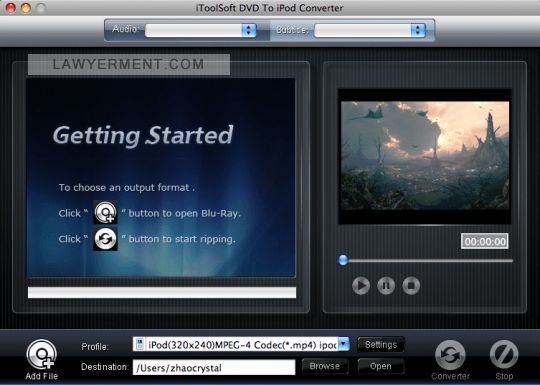Expand the Profile format dropdown
The height and width of the screenshot is (385, 540).
pyautogui.click(x=344, y=344)
